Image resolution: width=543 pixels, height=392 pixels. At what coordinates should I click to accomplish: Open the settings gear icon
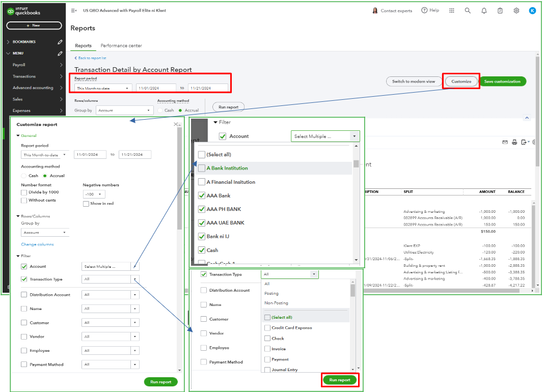(x=516, y=11)
